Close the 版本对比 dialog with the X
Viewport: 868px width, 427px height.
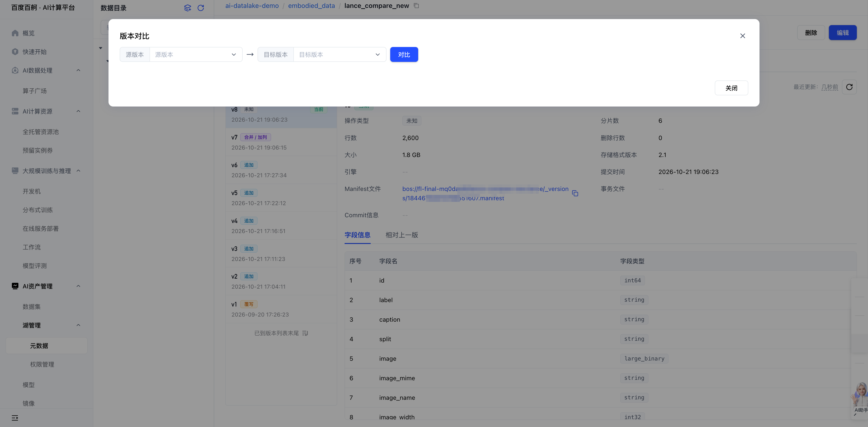pyautogui.click(x=743, y=36)
